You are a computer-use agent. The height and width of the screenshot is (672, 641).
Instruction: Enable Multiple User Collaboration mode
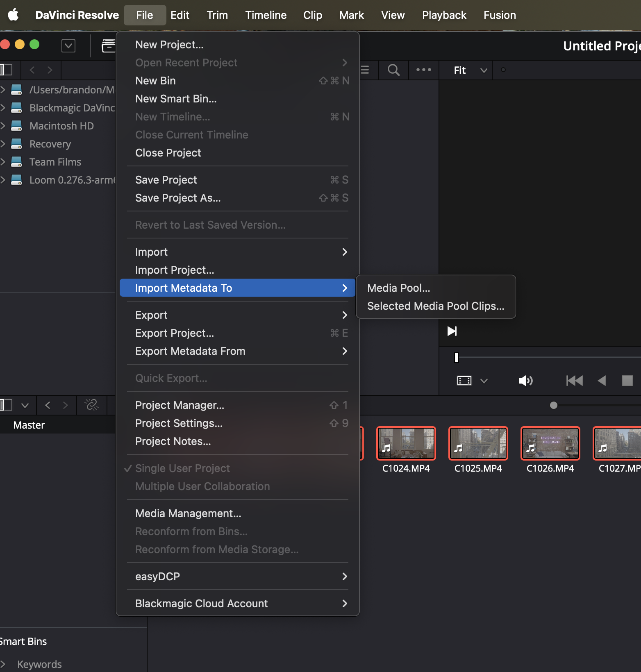tap(202, 486)
